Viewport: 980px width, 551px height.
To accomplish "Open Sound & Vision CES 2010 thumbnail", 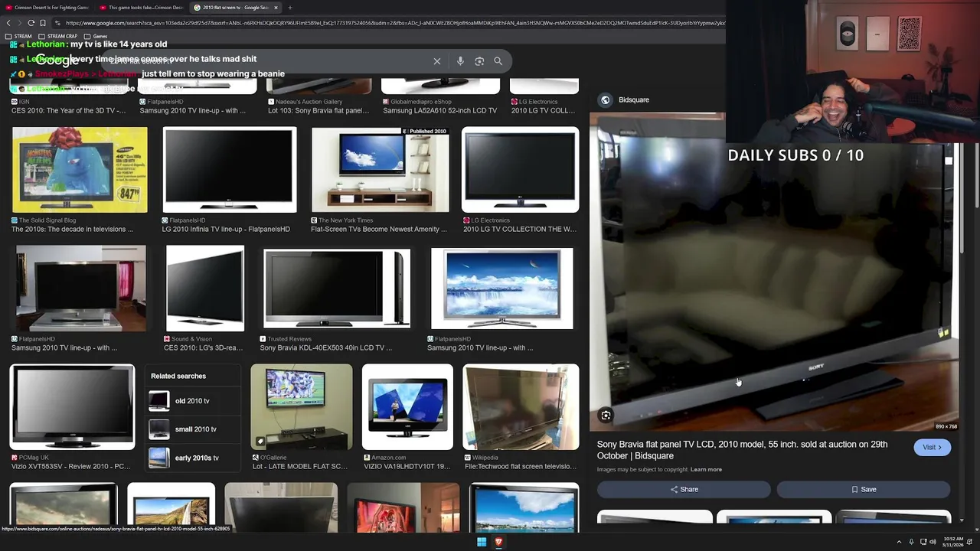I will click(x=205, y=289).
